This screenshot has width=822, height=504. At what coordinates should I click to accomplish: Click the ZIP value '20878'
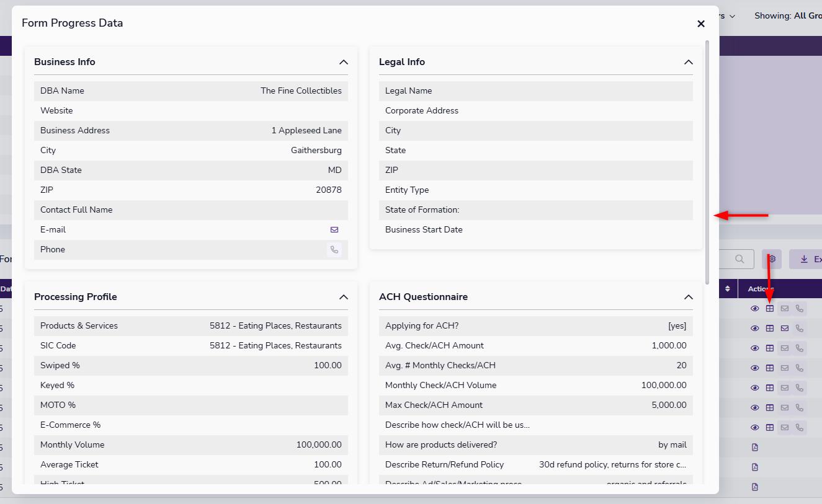click(x=329, y=190)
